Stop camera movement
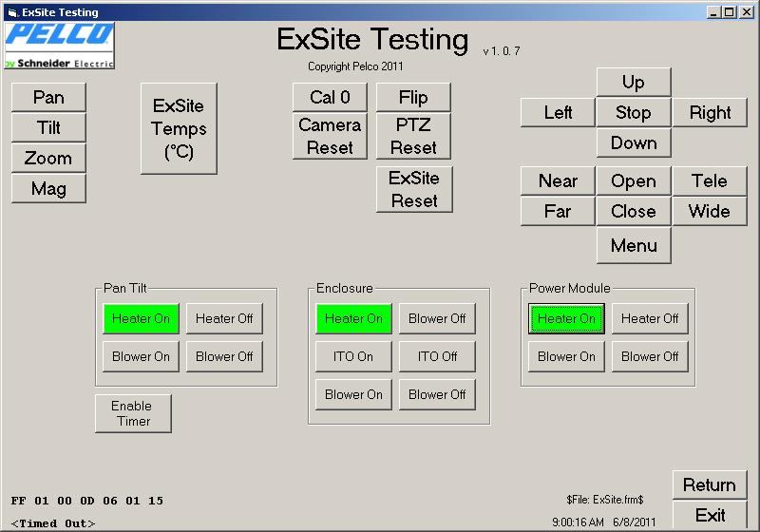The width and height of the screenshot is (760, 532). point(634,112)
